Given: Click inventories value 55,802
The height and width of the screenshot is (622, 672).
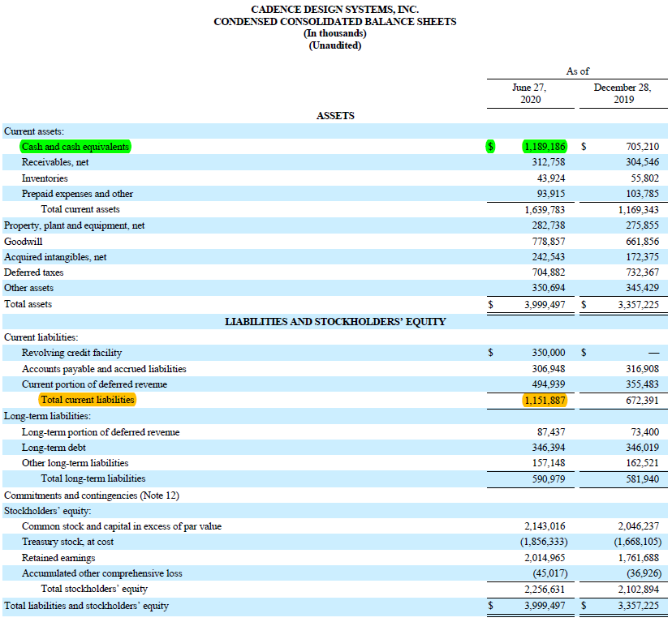Looking at the screenshot, I should 644,178.
